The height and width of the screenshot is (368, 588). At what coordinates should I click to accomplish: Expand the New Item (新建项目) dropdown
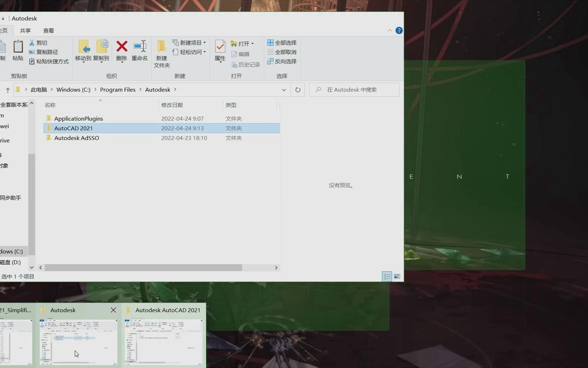point(205,42)
